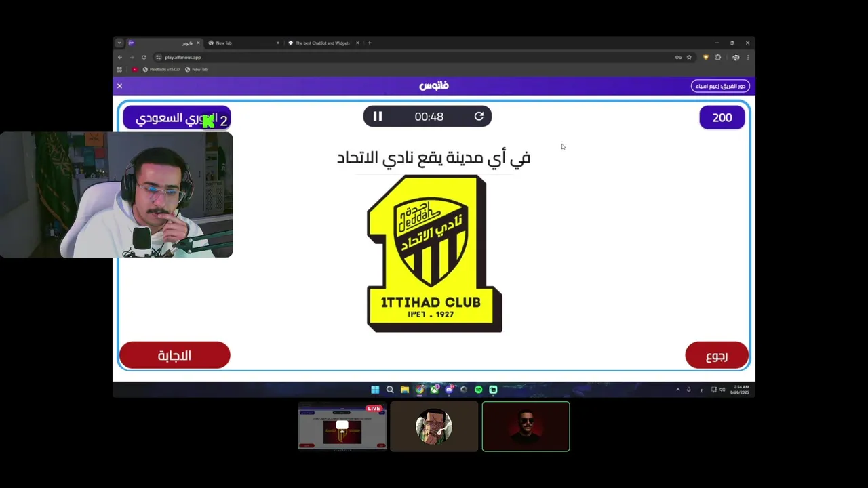This screenshot has height=488, width=868.
Task: Open the tab search dropdown arrow
Action: [119, 43]
